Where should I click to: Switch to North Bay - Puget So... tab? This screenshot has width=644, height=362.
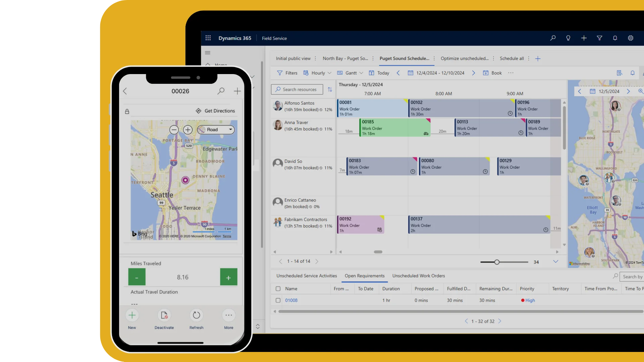[x=345, y=58]
